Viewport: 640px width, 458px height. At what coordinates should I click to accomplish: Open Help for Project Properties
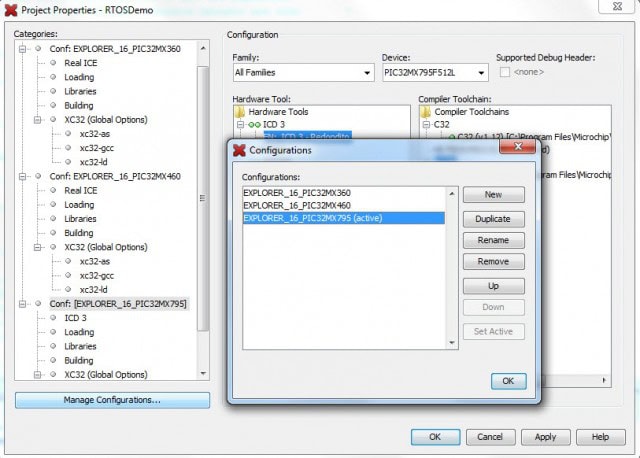(x=600, y=437)
